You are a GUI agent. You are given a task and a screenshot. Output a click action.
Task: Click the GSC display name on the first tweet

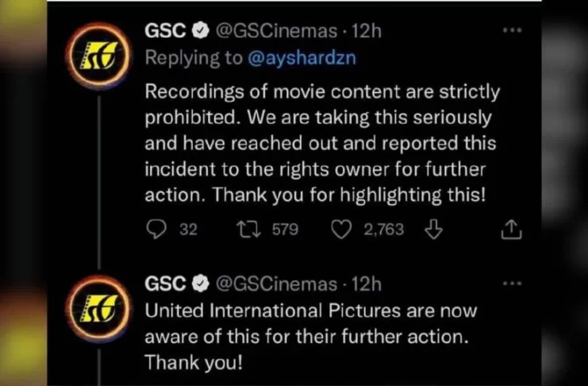[166, 31]
